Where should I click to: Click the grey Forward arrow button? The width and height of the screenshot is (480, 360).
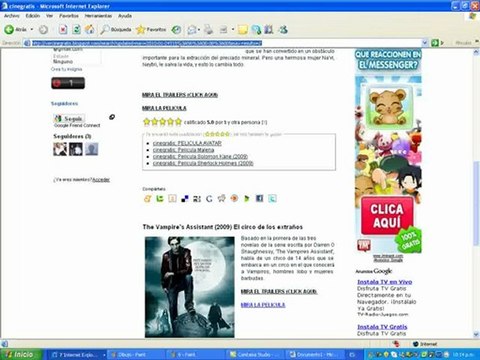[43, 30]
